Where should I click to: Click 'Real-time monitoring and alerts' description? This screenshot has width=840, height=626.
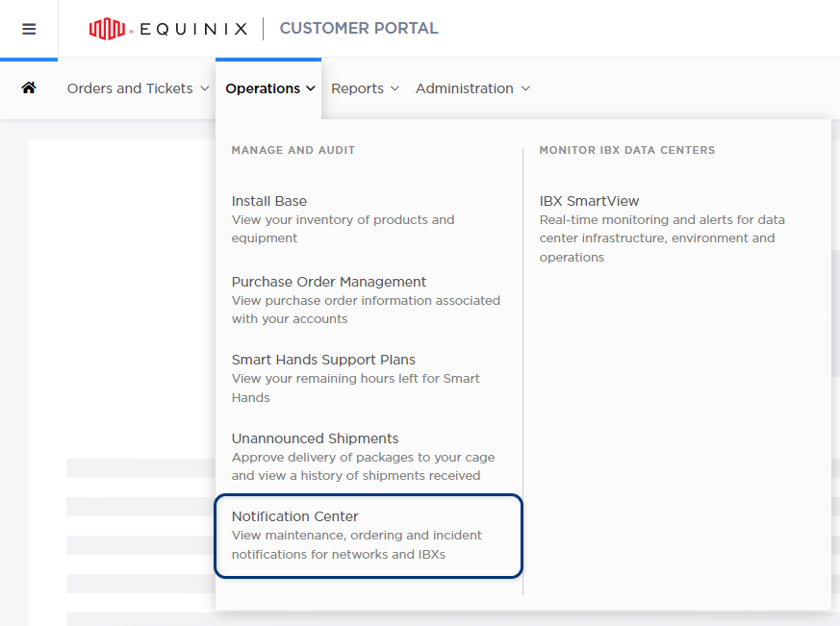click(x=662, y=238)
